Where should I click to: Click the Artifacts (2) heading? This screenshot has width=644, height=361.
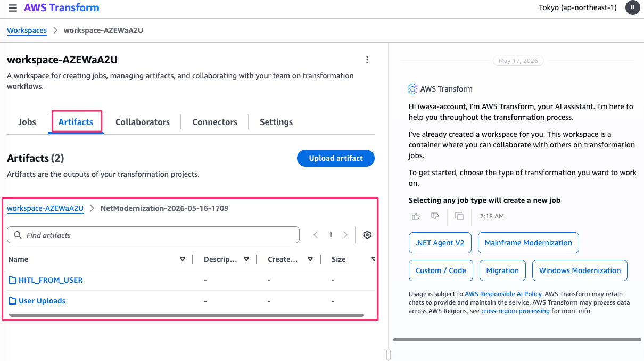point(36,158)
